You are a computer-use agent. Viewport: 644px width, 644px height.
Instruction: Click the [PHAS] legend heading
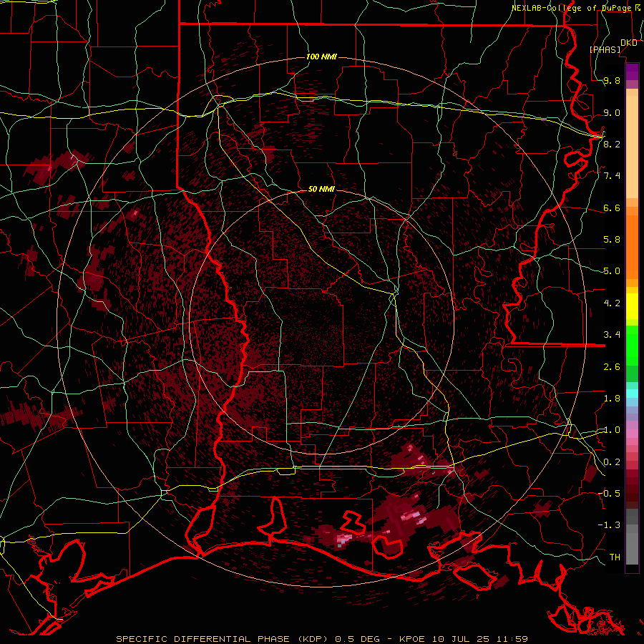(x=605, y=50)
